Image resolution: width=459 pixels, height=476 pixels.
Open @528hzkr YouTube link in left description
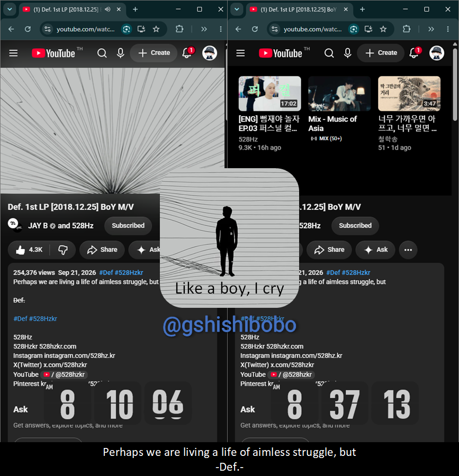coord(65,374)
